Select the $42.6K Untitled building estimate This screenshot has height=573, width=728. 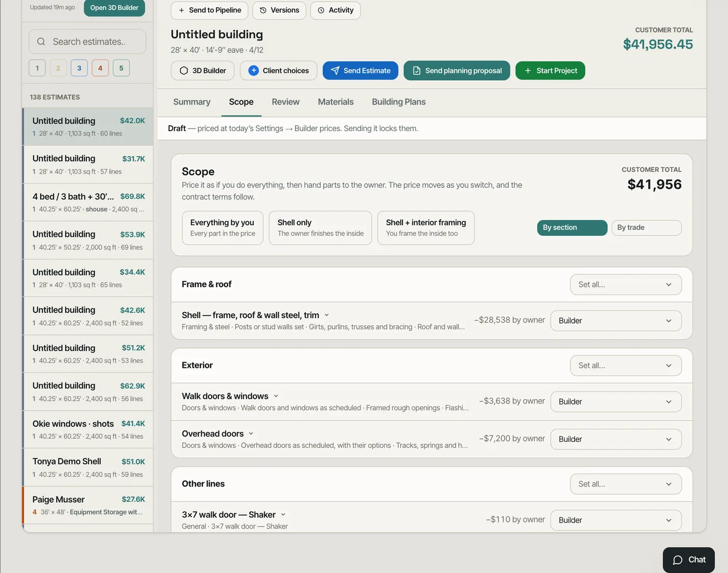click(x=88, y=316)
